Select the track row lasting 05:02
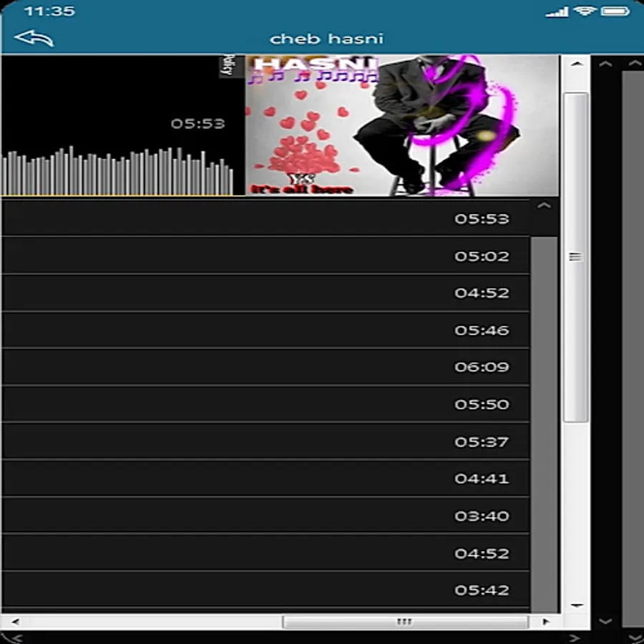 coord(265,256)
